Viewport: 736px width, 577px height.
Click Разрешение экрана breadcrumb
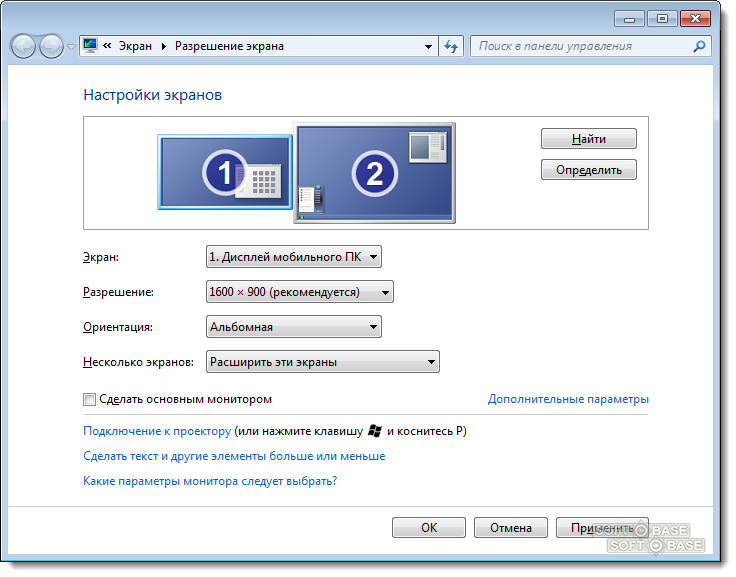click(229, 46)
